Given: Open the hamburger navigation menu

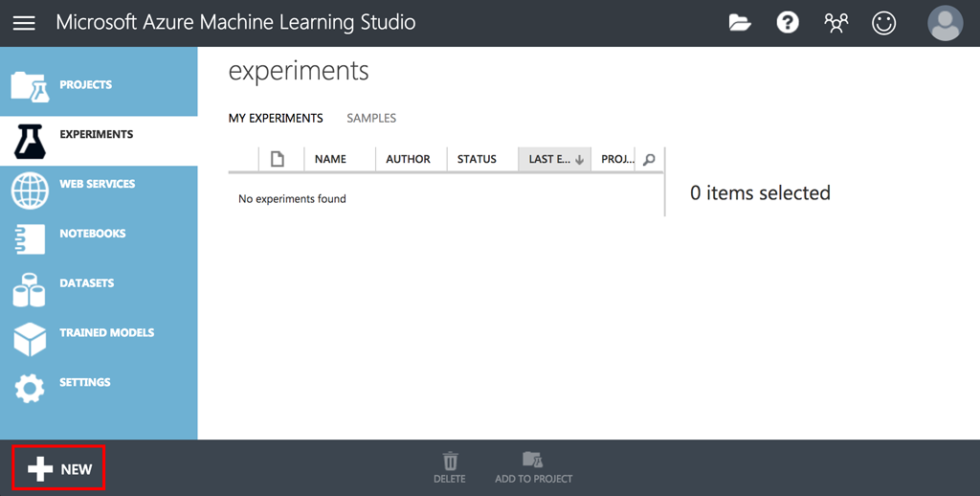Looking at the screenshot, I should click(x=24, y=23).
